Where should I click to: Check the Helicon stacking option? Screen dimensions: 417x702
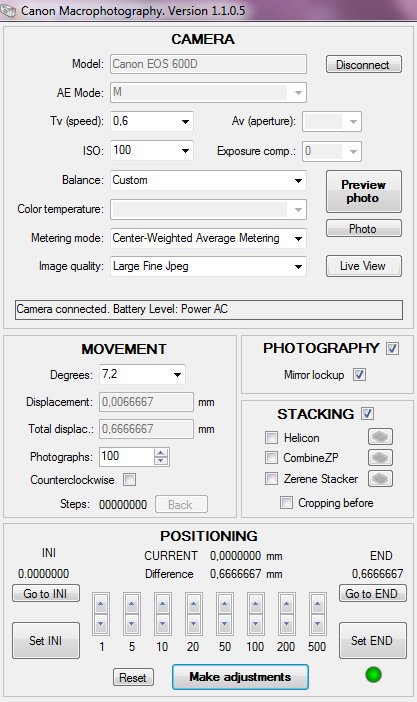coord(271,437)
